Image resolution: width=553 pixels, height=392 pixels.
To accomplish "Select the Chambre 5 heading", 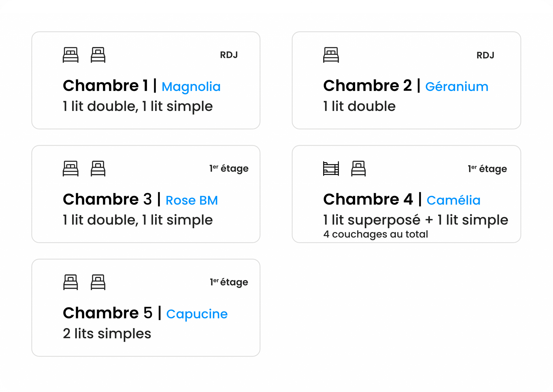I will pos(108,313).
